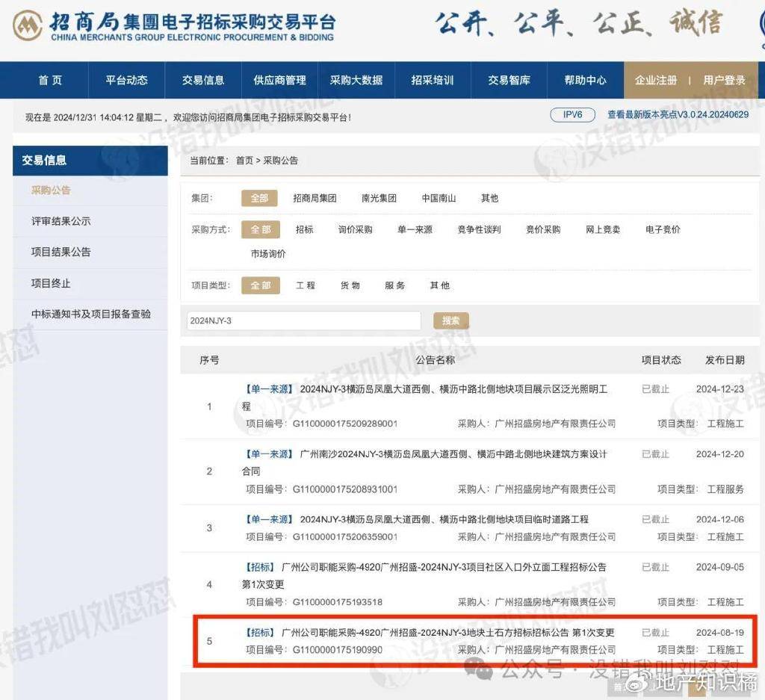The height and width of the screenshot is (700, 765).
Task: Go to 供应商管理 in the navigation bar
Action: pyautogui.click(x=279, y=80)
